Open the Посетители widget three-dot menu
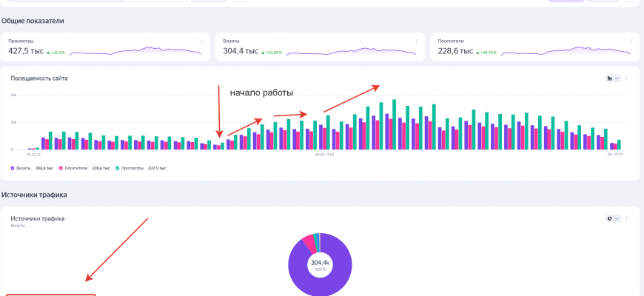This screenshot has width=644, height=296. [x=630, y=41]
